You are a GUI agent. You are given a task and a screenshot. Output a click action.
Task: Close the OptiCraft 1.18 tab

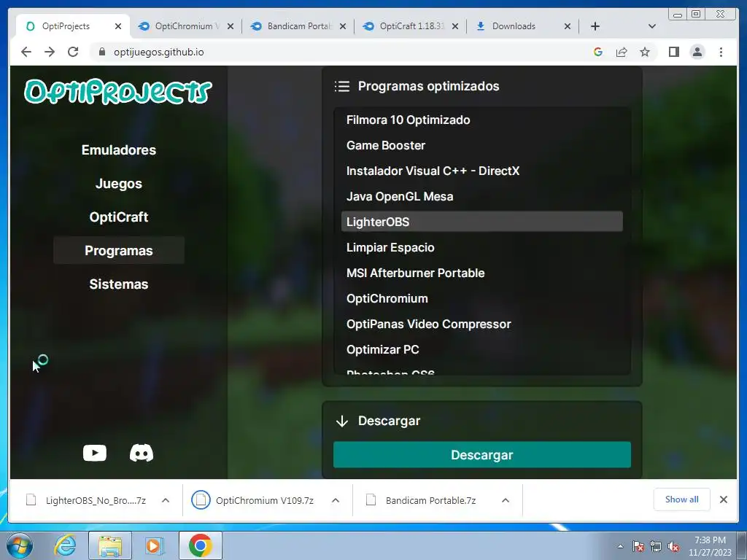coord(455,26)
